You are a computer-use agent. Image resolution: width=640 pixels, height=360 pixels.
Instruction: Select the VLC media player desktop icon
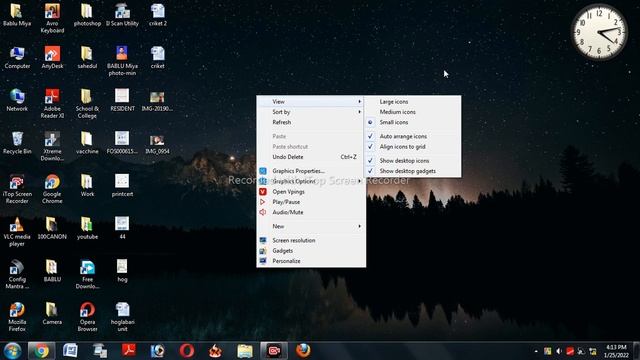click(x=17, y=232)
